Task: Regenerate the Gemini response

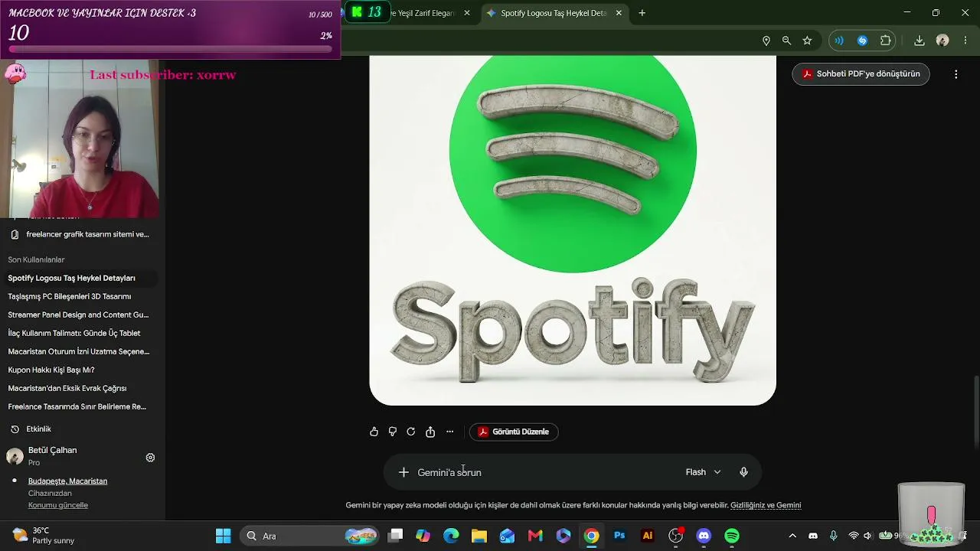Action: [411, 432]
